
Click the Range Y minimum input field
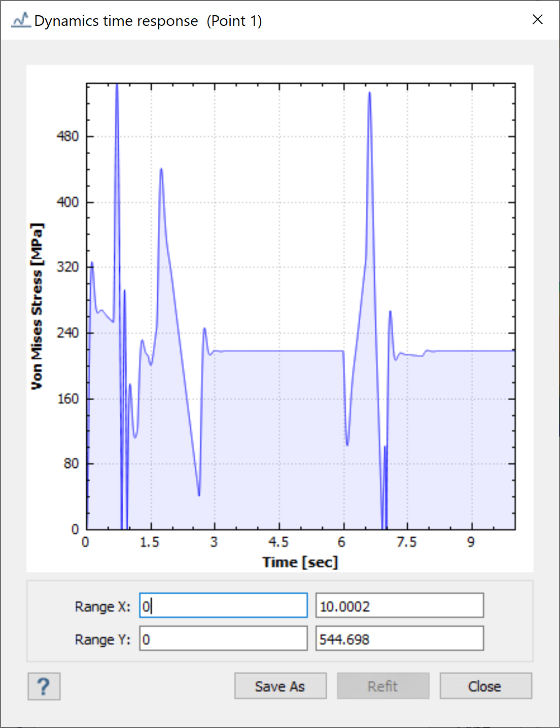pos(223,639)
